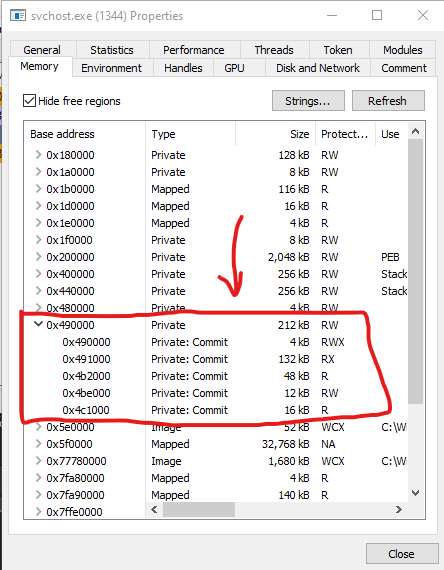Image resolution: width=444 pixels, height=570 pixels.
Task: Click the 2,048 kB size cell
Action: 288,257
